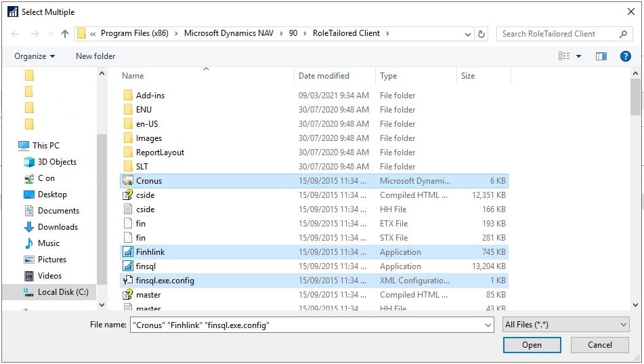The image size is (644, 364).
Task: Expand the address bar history dropdown
Action: (467, 34)
